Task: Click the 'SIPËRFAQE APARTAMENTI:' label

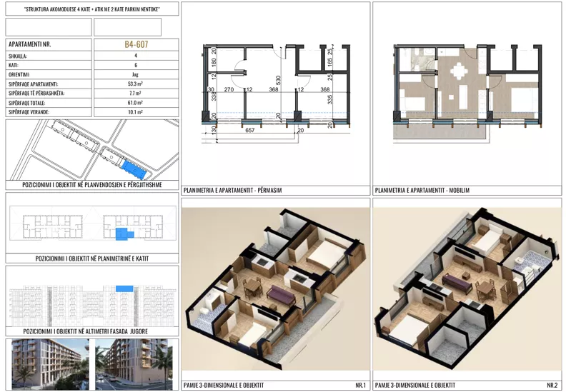Action: click(x=33, y=84)
